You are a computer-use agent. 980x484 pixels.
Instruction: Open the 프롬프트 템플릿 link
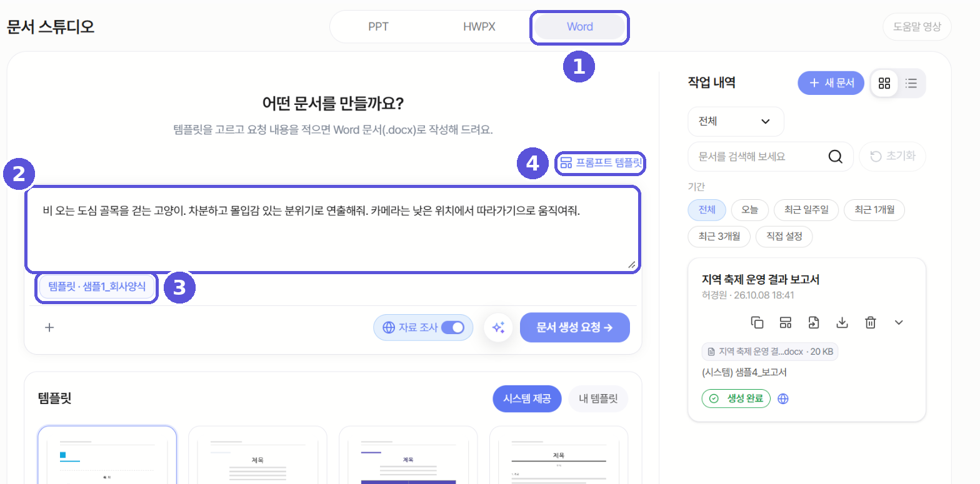click(x=601, y=164)
